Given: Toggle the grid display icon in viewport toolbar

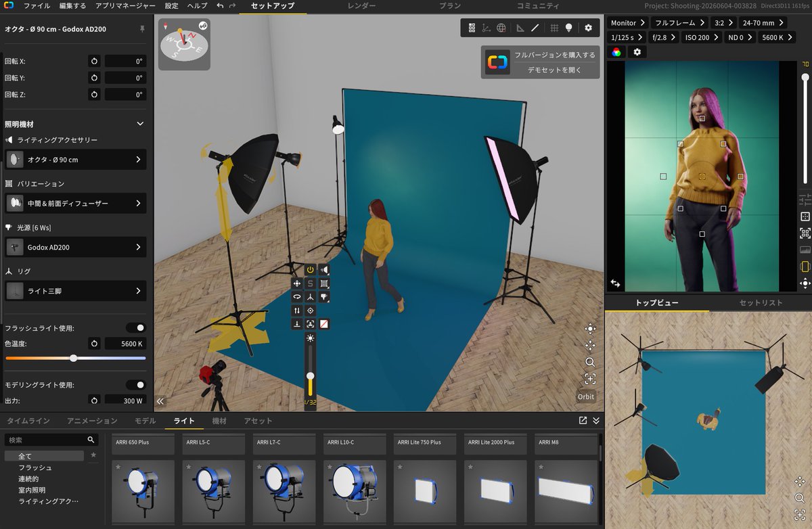Looking at the screenshot, I should pyautogui.click(x=554, y=28).
